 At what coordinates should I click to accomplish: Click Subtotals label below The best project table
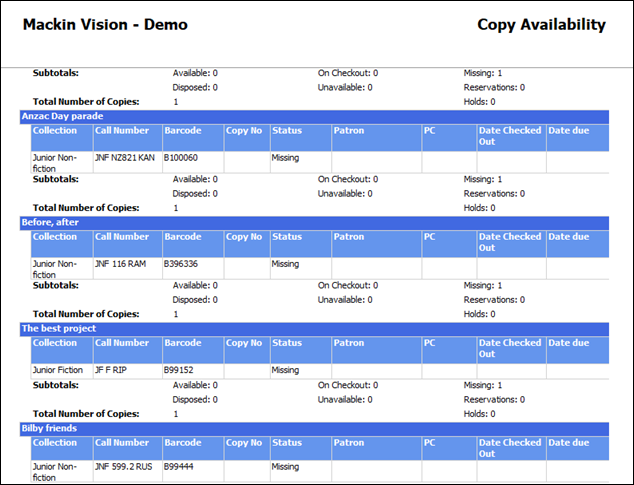pos(56,385)
